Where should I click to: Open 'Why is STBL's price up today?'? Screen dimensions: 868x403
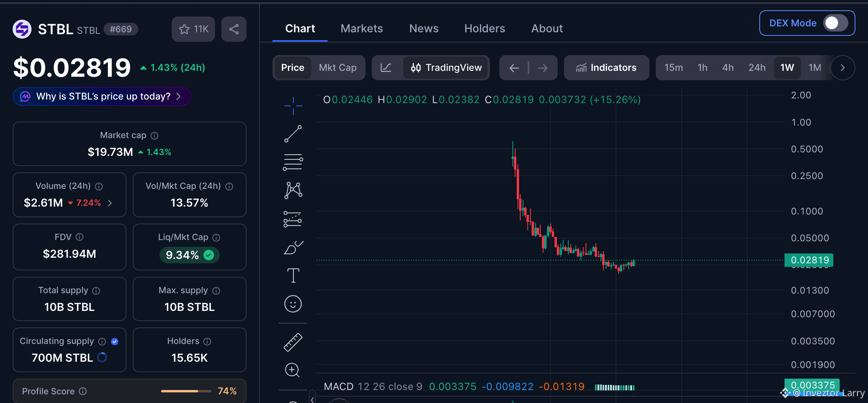click(x=102, y=96)
